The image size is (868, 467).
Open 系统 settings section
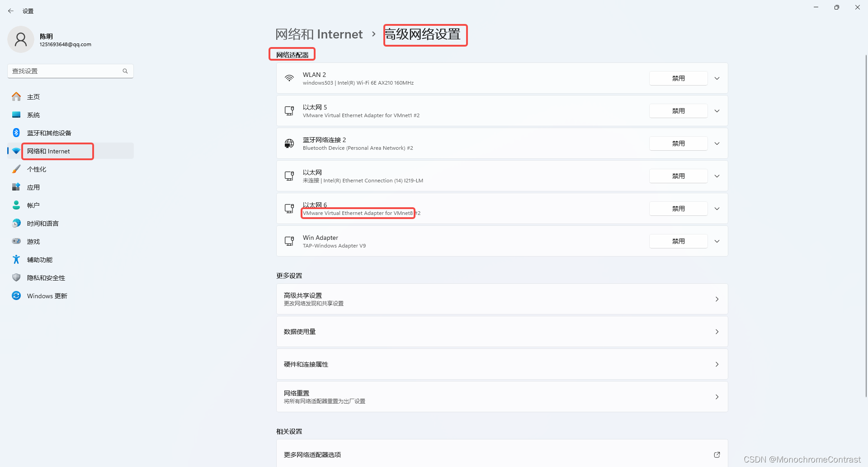(71, 114)
